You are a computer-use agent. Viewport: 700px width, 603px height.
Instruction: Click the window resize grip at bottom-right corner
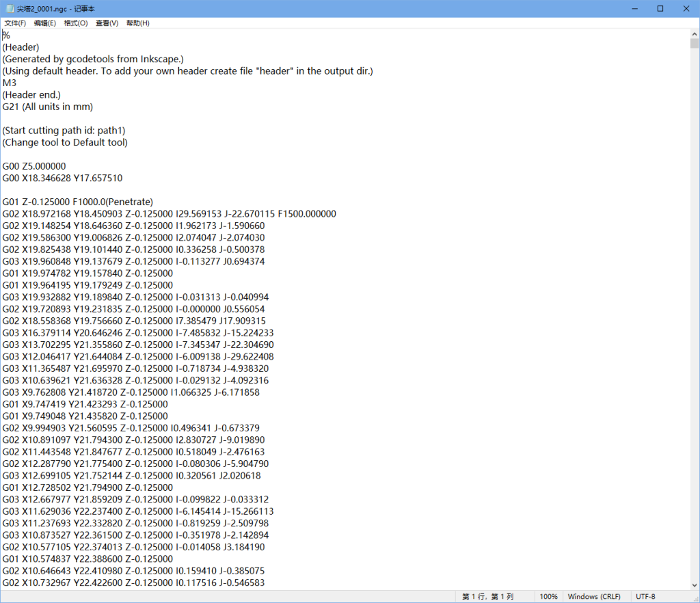click(x=695, y=598)
